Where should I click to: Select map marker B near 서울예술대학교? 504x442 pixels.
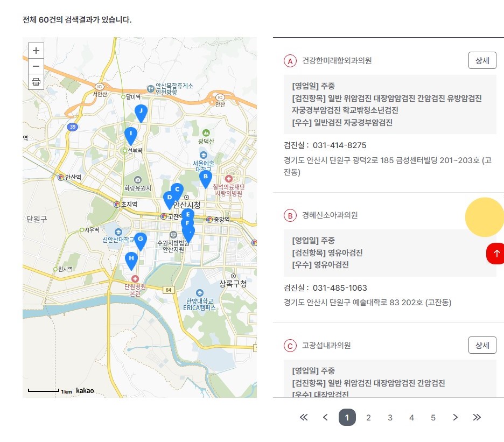pyautogui.click(x=205, y=176)
